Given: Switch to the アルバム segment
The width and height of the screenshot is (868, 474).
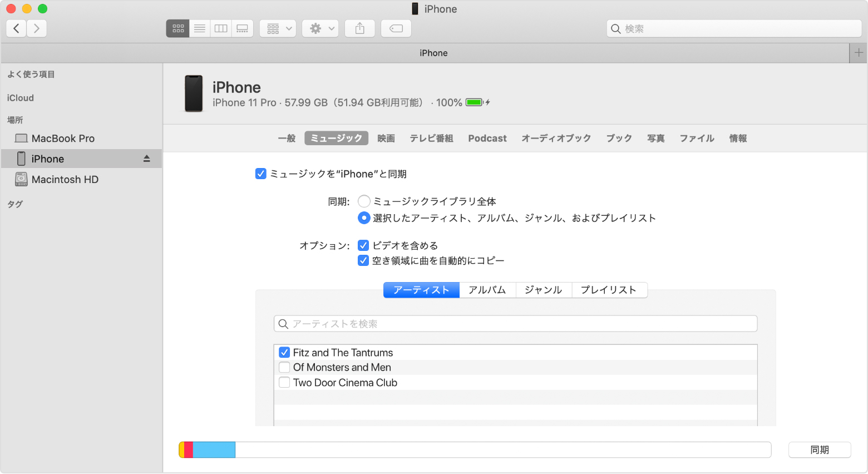Looking at the screenshot, I should tap(487, 290).
